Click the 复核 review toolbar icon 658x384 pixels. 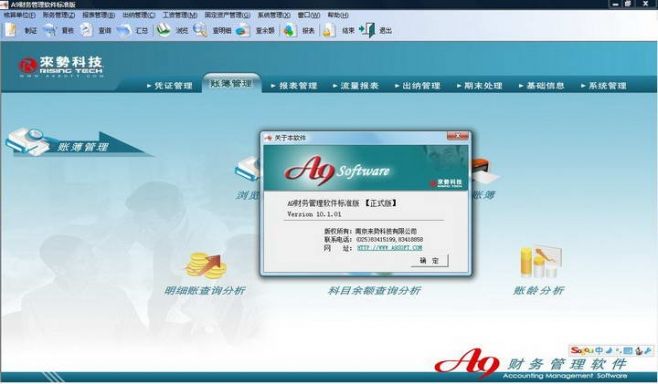click(50, 30)
